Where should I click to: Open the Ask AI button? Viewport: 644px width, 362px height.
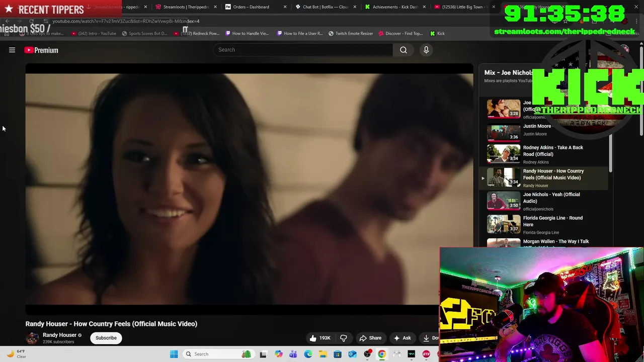[402, 338]
